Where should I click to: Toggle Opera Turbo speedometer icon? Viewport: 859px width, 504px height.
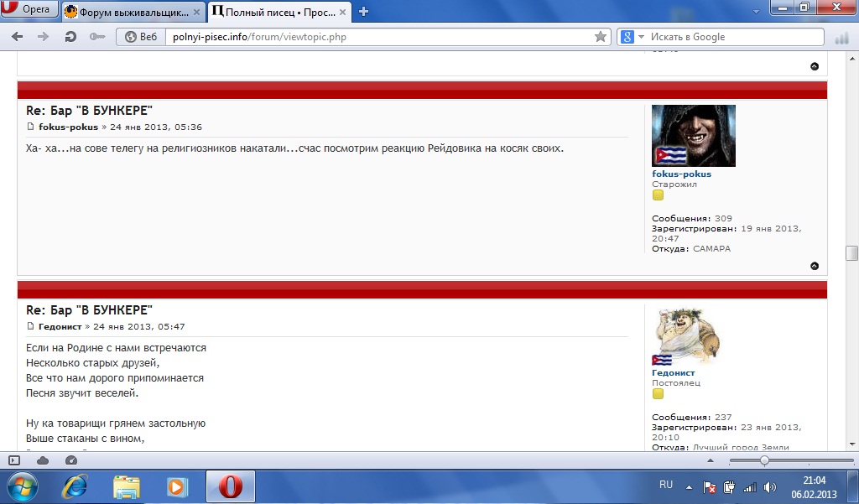click(71, 460)
